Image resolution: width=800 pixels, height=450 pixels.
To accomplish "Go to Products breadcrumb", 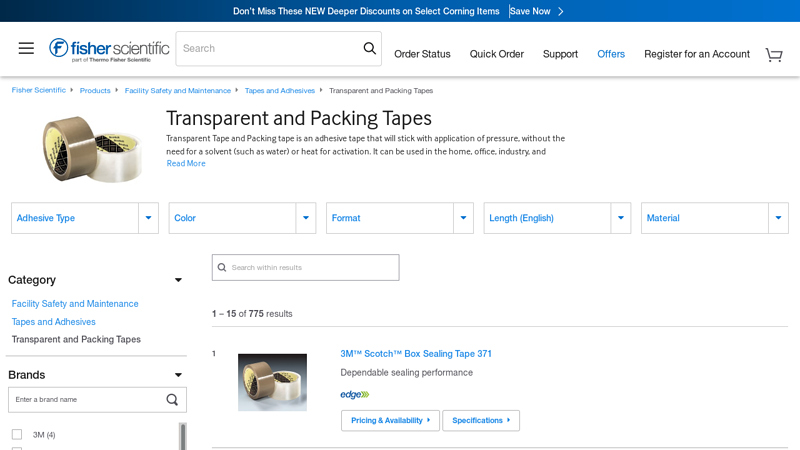I will tap(95, 90).
